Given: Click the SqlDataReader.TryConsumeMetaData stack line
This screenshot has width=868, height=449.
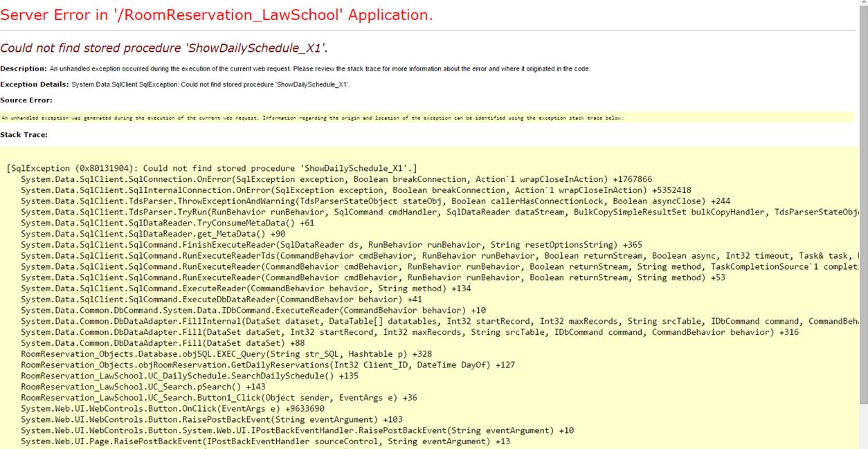Looking at the screenshot, I should pyautogui.click(x=168, y=223).
